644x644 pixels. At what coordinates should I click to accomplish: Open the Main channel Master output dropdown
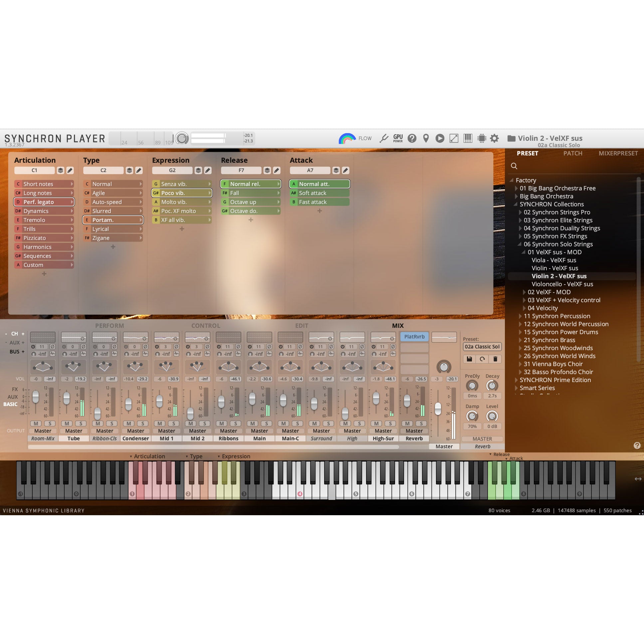click(x=259, y=431)
